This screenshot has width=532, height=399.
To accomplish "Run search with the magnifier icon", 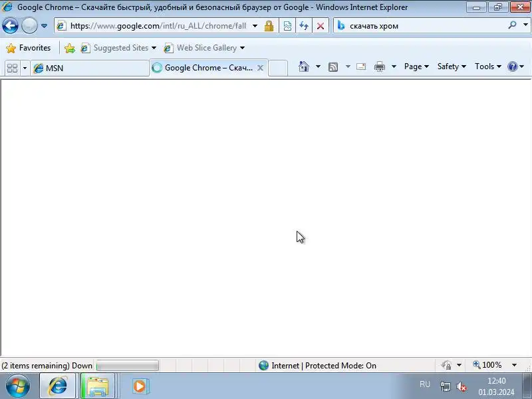I will [512, 25].
